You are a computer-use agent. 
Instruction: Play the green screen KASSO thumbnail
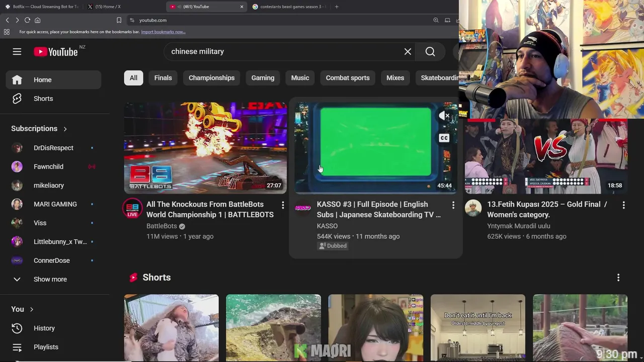375,148
